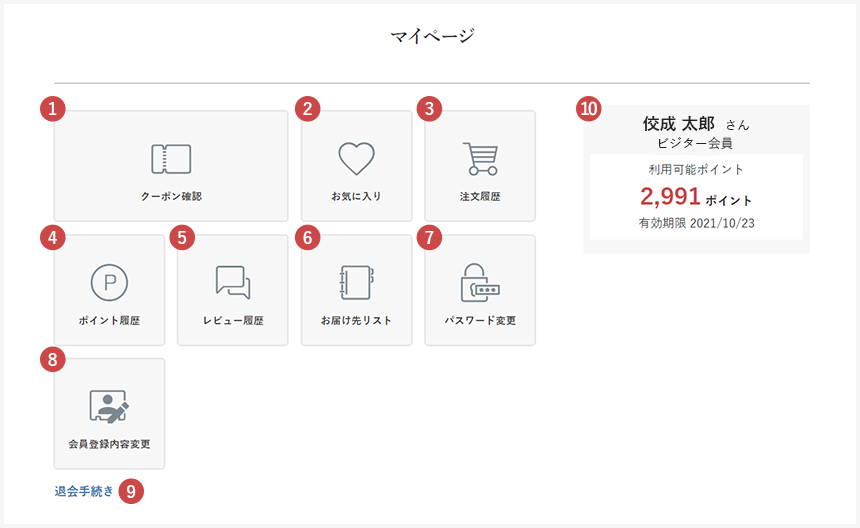
Task: Open review history speech bubbles icon
Action: (x=233, y=283)
